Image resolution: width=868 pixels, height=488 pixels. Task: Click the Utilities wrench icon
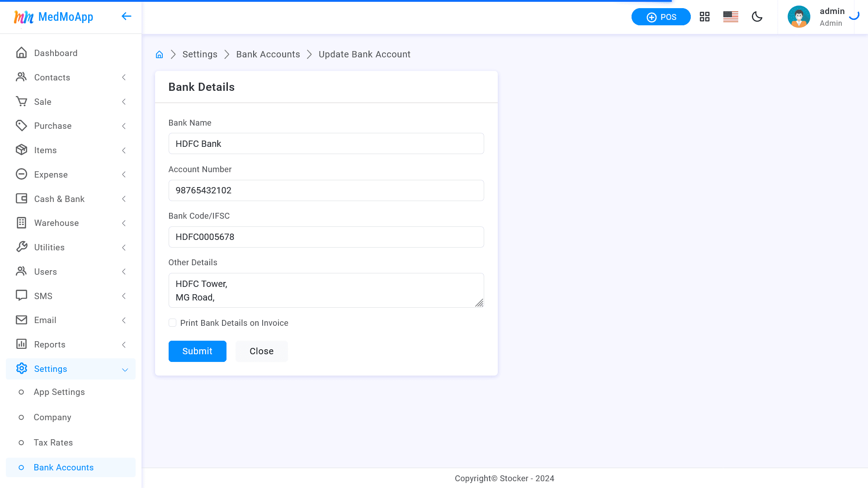[21, 247]
